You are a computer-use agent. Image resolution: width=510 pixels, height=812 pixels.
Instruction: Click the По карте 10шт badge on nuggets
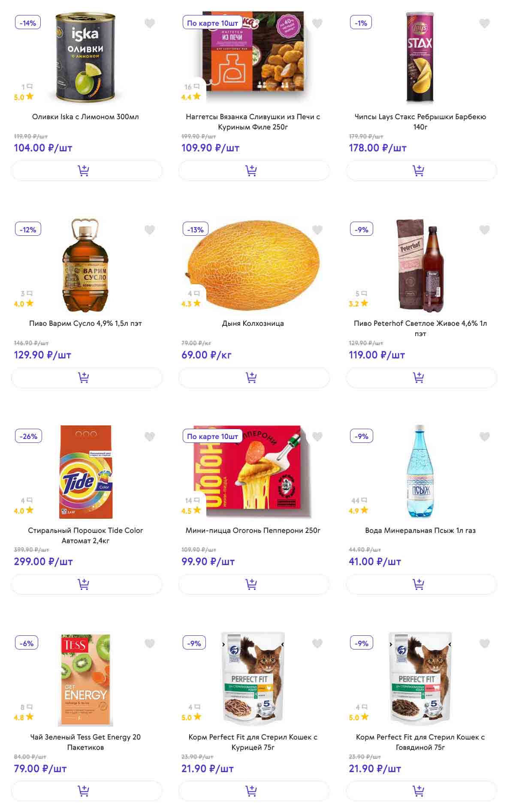pos(212,23)
